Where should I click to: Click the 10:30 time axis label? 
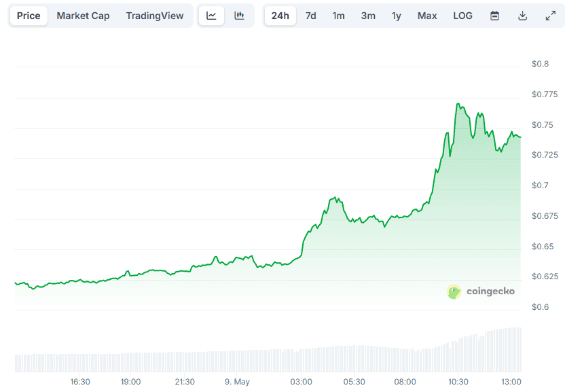coord(458,382)
